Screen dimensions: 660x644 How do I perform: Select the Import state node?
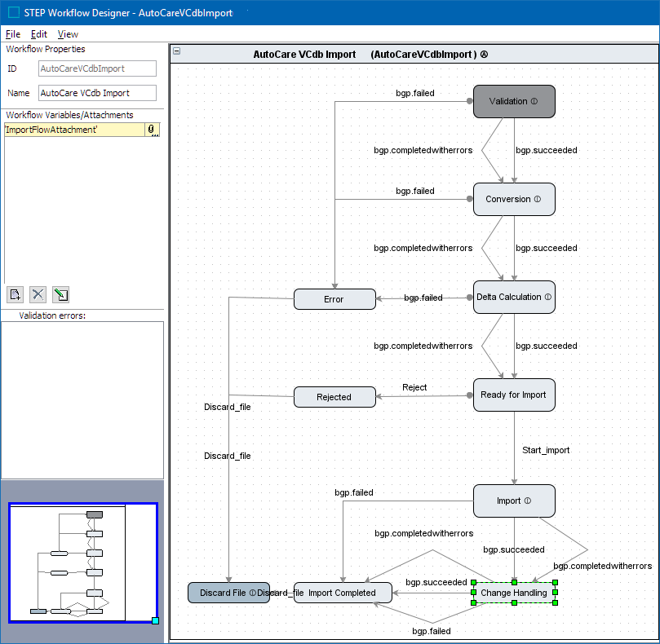point(514,501)
